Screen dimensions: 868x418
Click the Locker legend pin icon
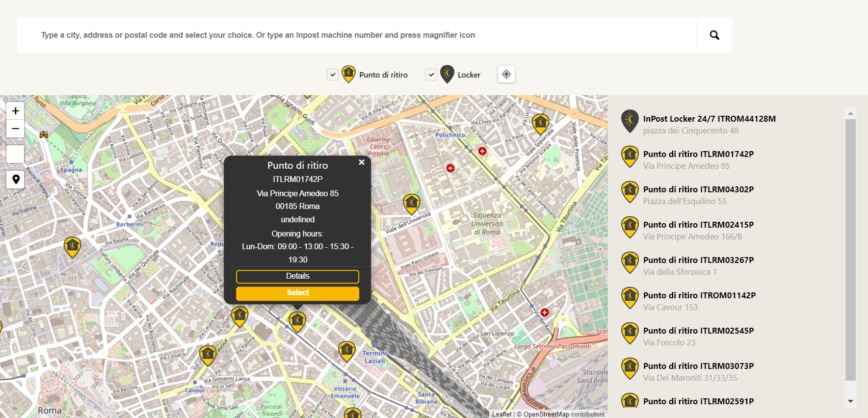(447, 74)
